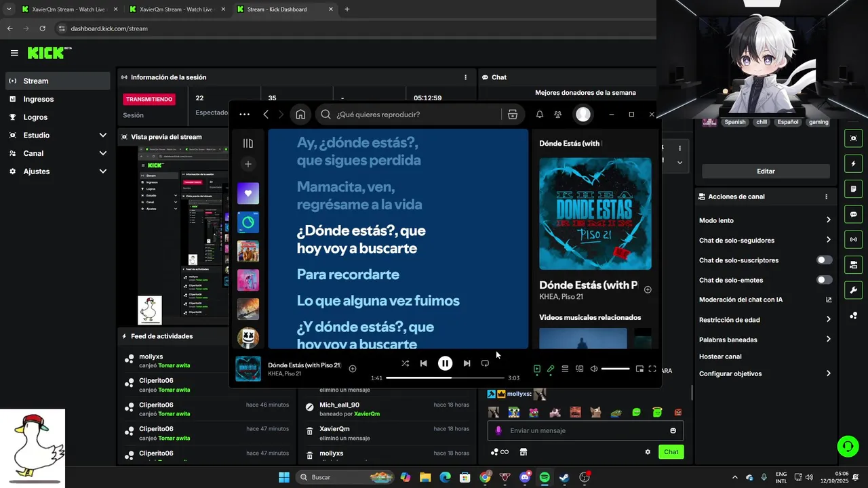Open Modo lento options

(765, 220)
